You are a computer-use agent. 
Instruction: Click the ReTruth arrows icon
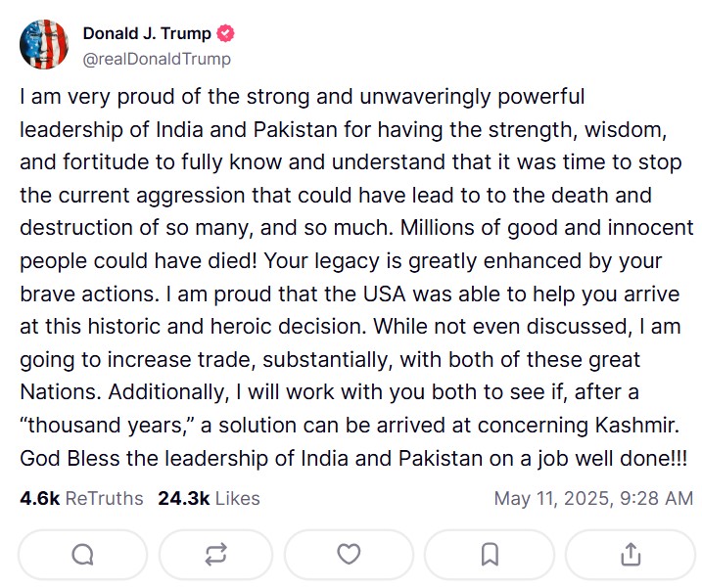click(216, 555)
